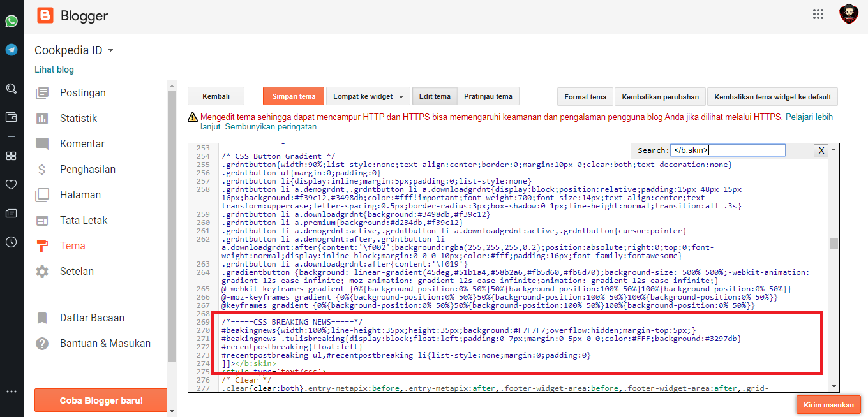Click the code editor vertical scrollbar thumb
Viewport: 868px width, 417px height.
834,244
